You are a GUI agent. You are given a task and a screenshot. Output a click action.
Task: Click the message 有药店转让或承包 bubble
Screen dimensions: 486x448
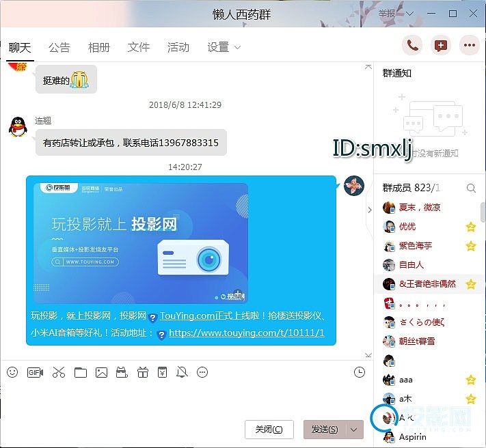pyautogui.click(x=131, y=143)
